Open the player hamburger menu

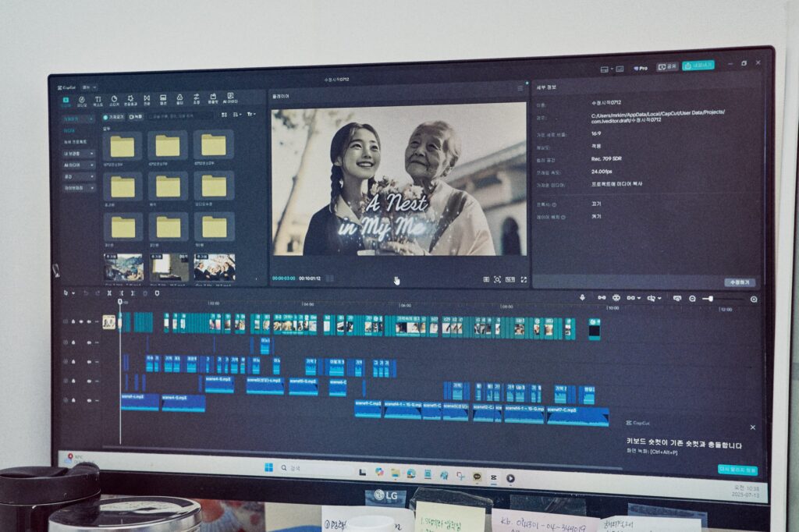click(x=520, y=88)
